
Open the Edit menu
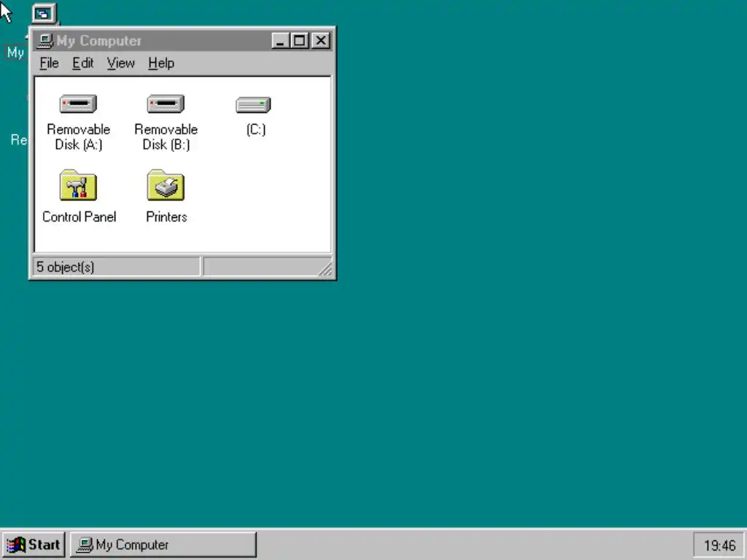pos(83,63)
